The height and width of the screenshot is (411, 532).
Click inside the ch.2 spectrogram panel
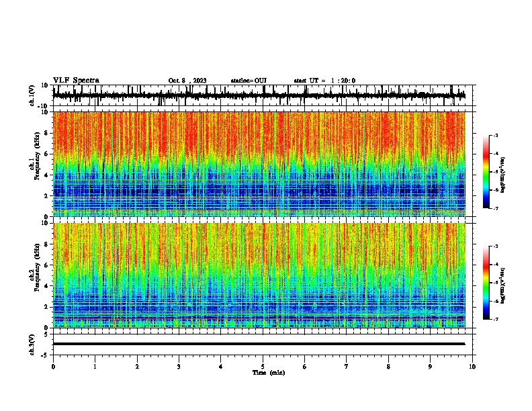pos(259,275)
